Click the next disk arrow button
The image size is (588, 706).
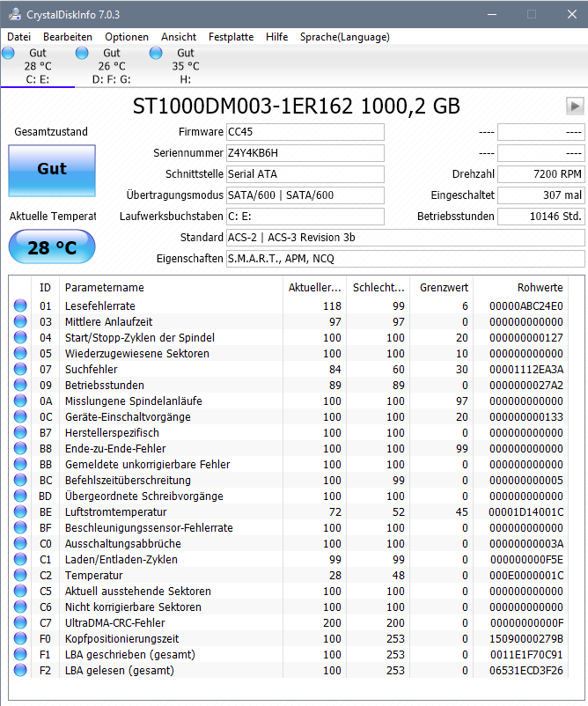click(575, 107)
